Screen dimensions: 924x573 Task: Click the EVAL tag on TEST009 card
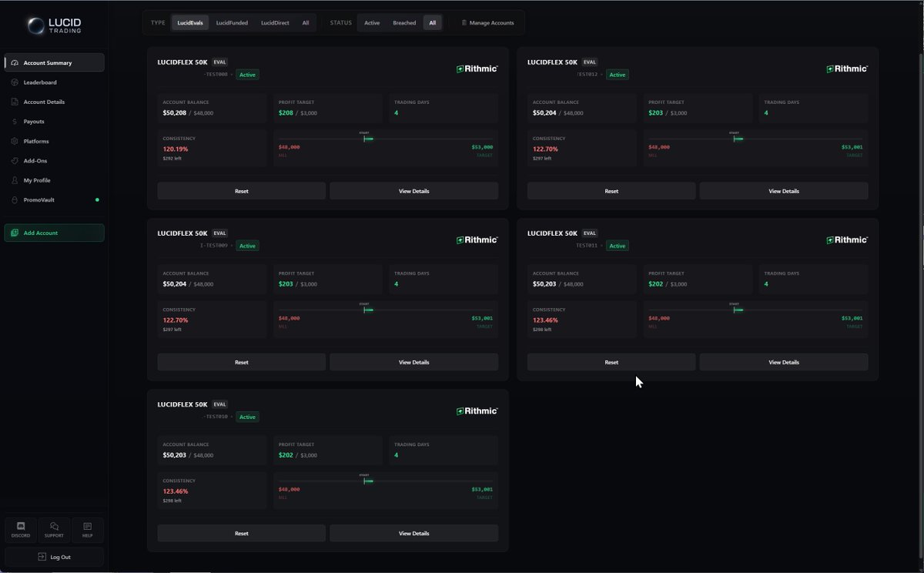[x=220, y=233]
